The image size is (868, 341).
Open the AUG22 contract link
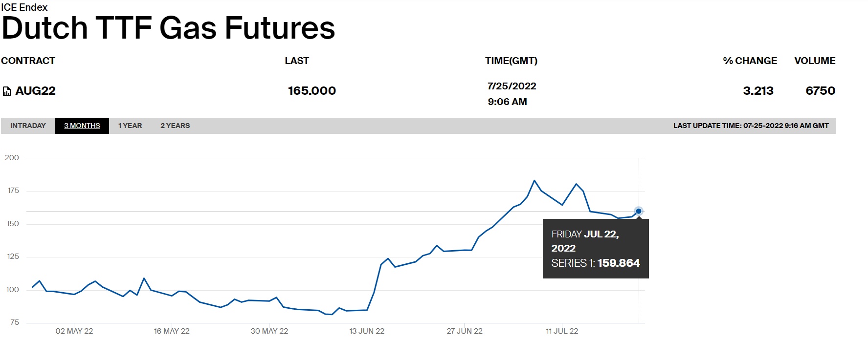(x=35, y=91)
